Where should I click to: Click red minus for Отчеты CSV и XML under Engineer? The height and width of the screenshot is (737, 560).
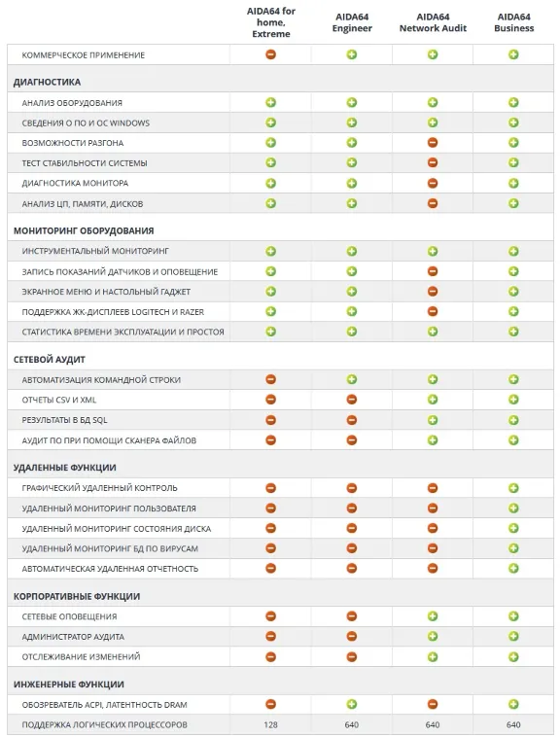pos(351,400)
